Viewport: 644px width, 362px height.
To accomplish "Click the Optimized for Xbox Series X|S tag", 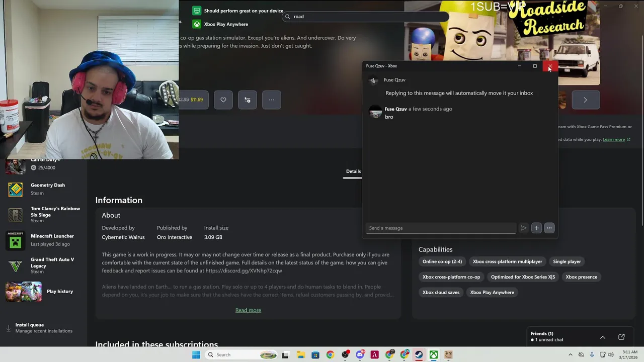I will 523,277.
